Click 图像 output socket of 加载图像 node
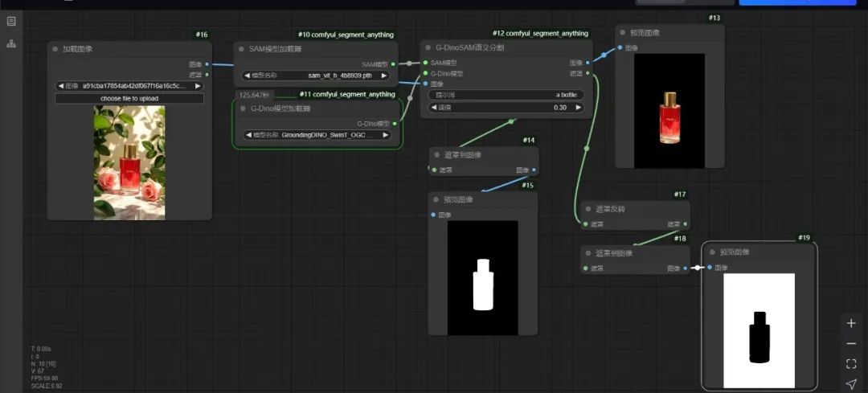 click(x=207, y=64)
